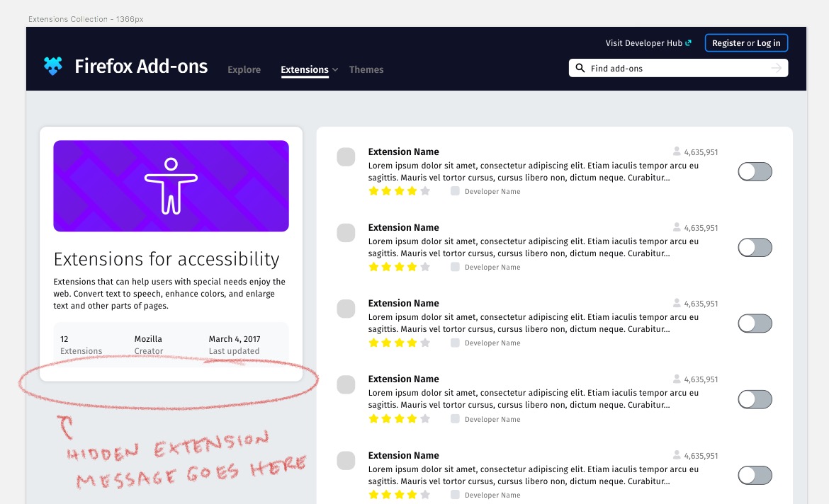
Task: Click the accessibility figure banner image
Action: coord(171,186)
